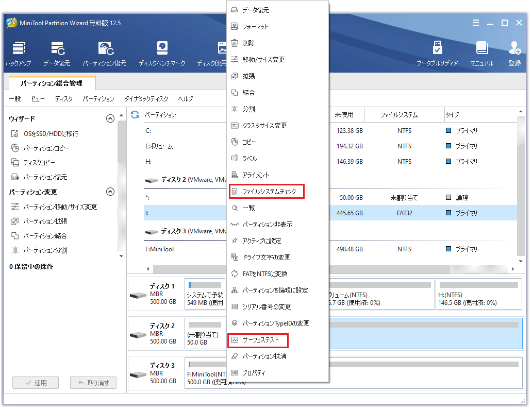Screen dimensions: 532x411
Task: Select パーティション抹消 in context menu
Action: click(277, 356)
